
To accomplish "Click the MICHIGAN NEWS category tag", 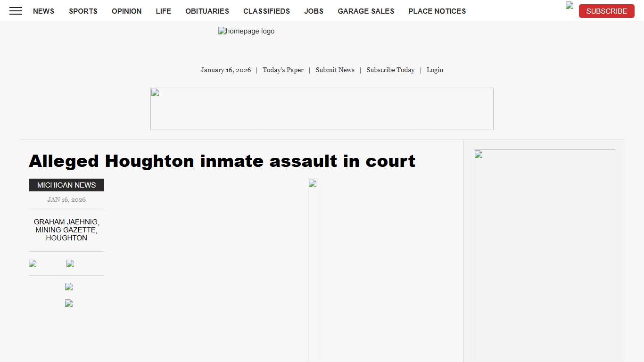I will [x=66, y=185].
